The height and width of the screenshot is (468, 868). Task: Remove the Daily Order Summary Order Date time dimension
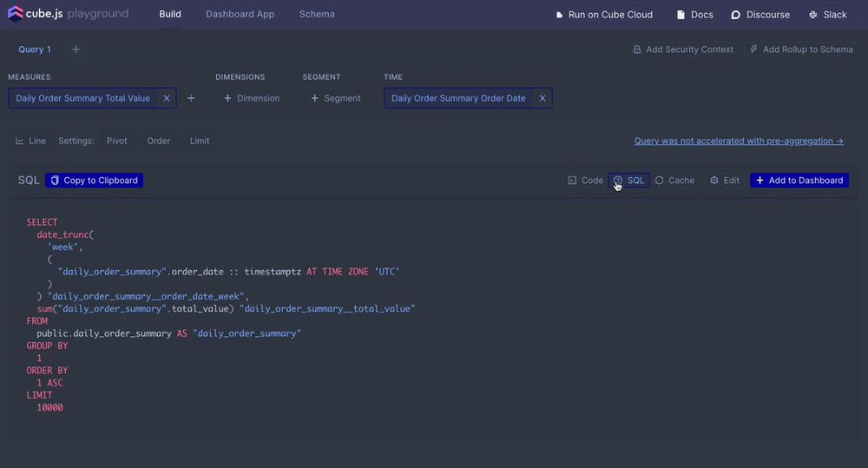[x=542, y=98]
